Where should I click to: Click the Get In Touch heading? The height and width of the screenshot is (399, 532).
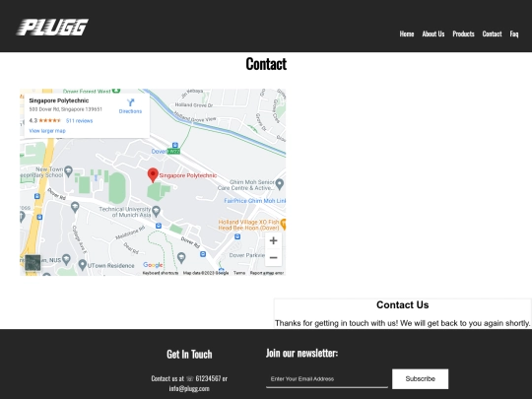tap(189, 355)
